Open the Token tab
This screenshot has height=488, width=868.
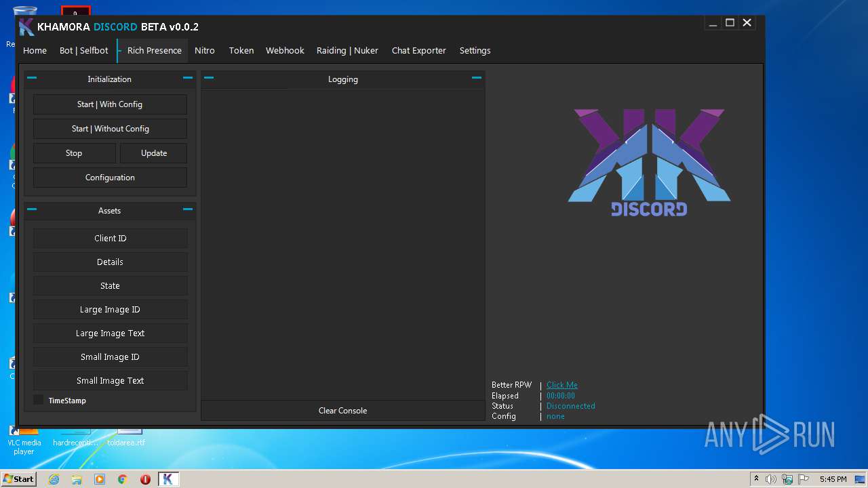(x=241, y=51)
